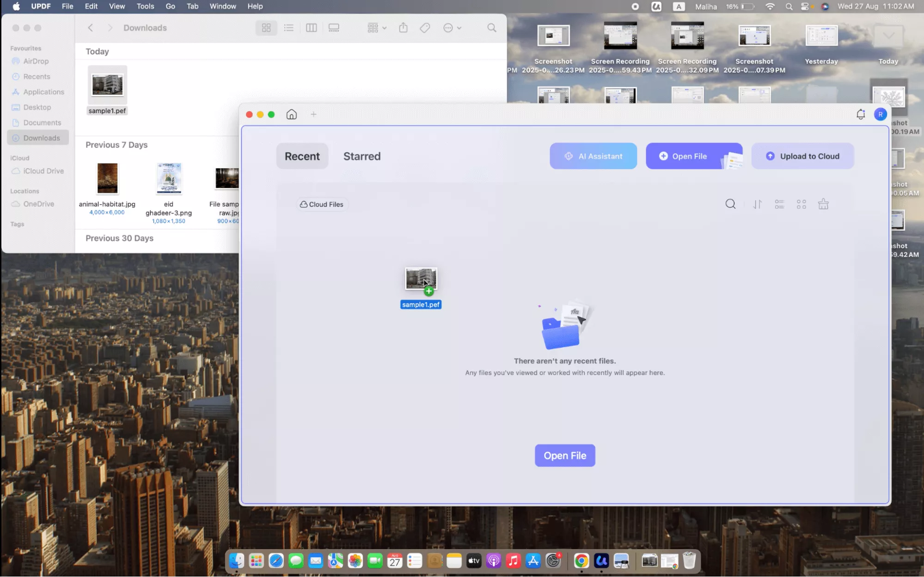
Task: Open the Finder grouping options dropdown
Action: point(376,28)
